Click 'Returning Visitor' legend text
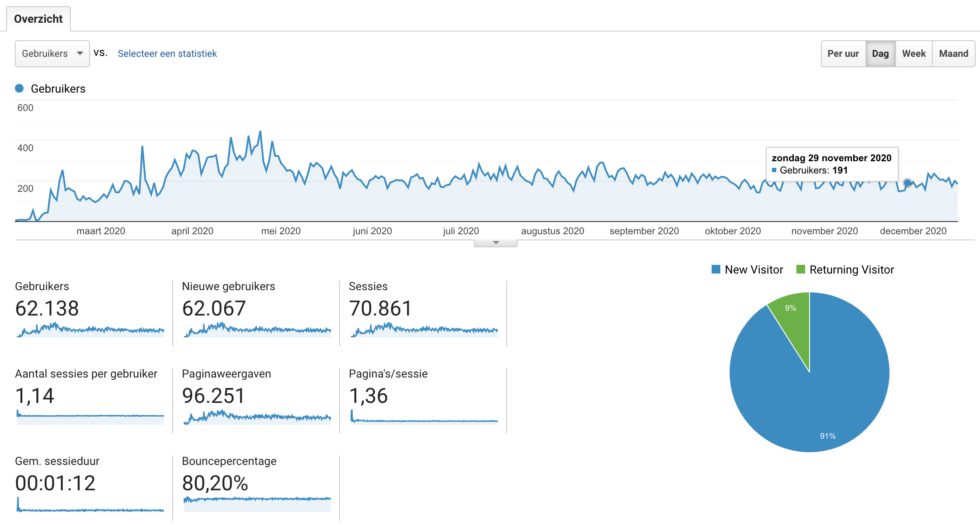This screenshot has width=980, height=527. tap(852, 270)
